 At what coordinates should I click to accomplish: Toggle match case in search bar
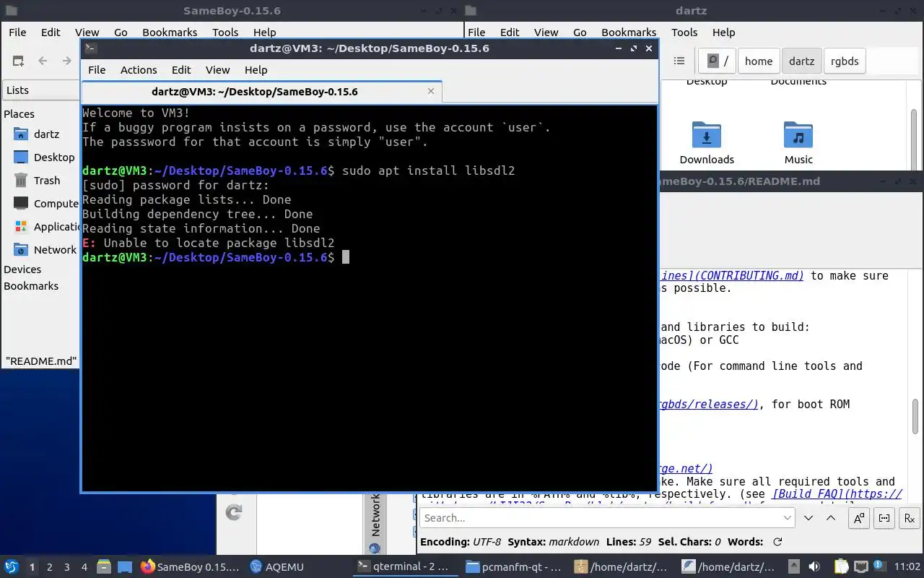point(859,518)
